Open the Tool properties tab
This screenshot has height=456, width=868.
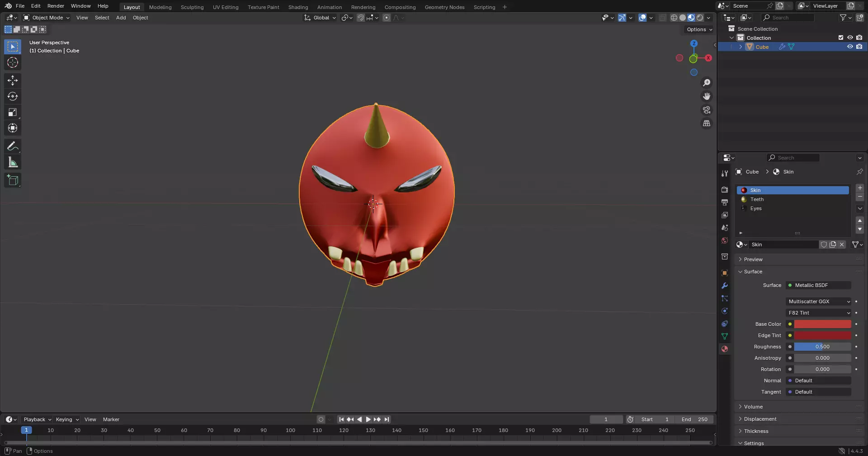pyautogui.click(x=725, y=174)
